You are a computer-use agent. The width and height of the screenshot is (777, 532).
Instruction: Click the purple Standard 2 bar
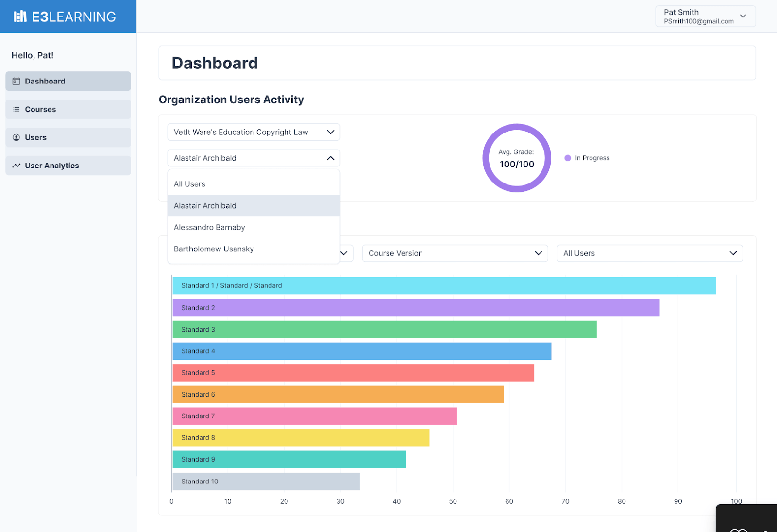(x=416, y=308)
